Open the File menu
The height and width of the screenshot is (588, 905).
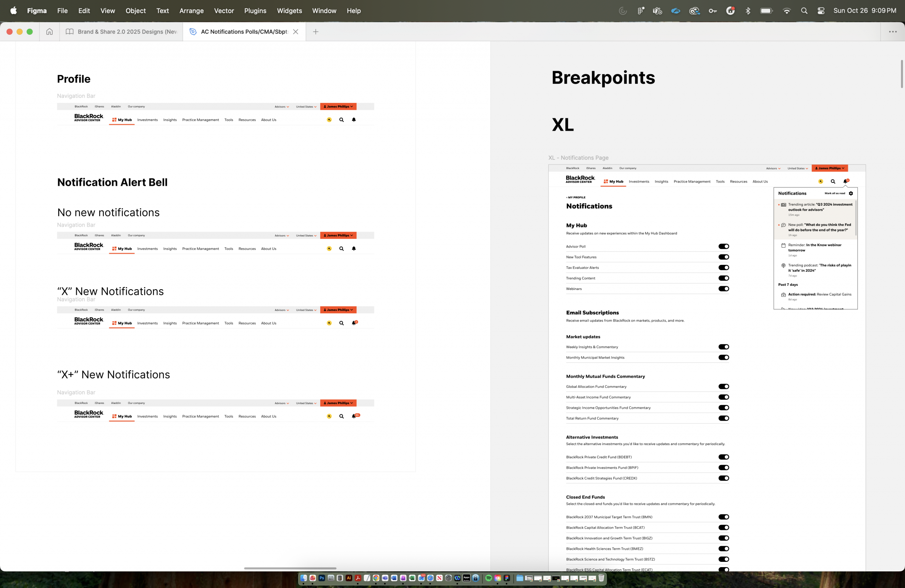point(62,11)
